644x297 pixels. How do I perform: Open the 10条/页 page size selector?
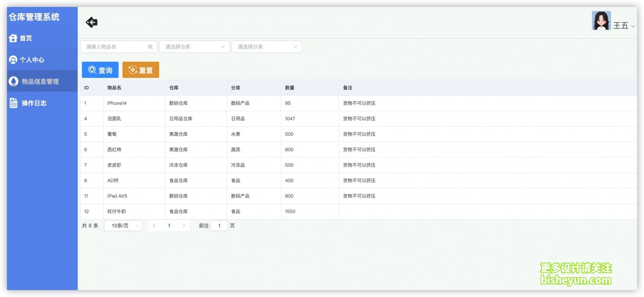[123, 226]
